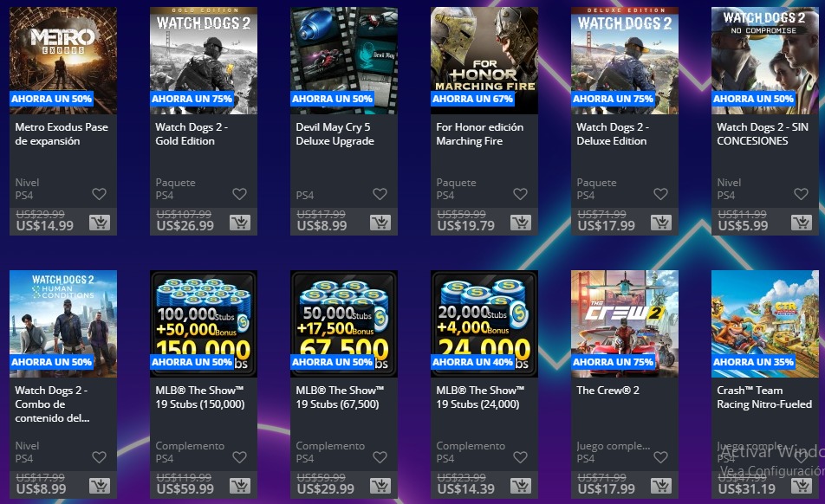Add The Crew 2 to cart
Image resolution: width=825 pixels, height=504 pixels.
pyautogui.click(x=661, y=486)
